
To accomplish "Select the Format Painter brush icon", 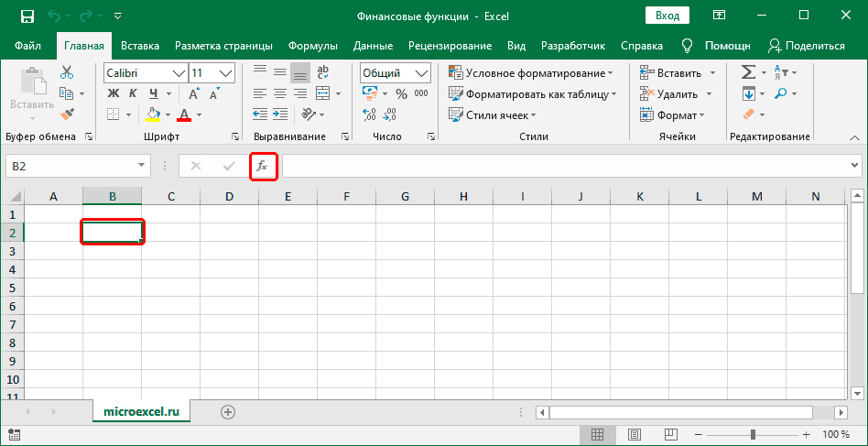I will tap(67, 114).
